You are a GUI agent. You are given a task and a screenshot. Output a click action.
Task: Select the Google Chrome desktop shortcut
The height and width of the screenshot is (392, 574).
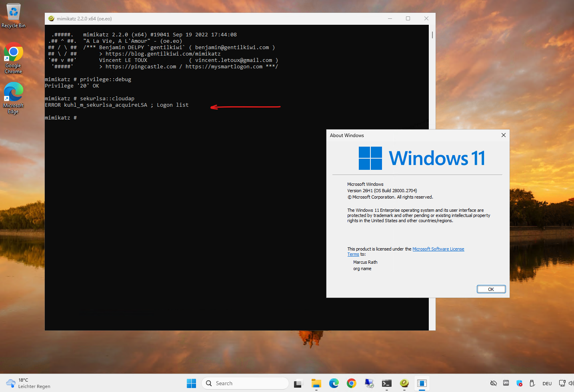(14, 58)
